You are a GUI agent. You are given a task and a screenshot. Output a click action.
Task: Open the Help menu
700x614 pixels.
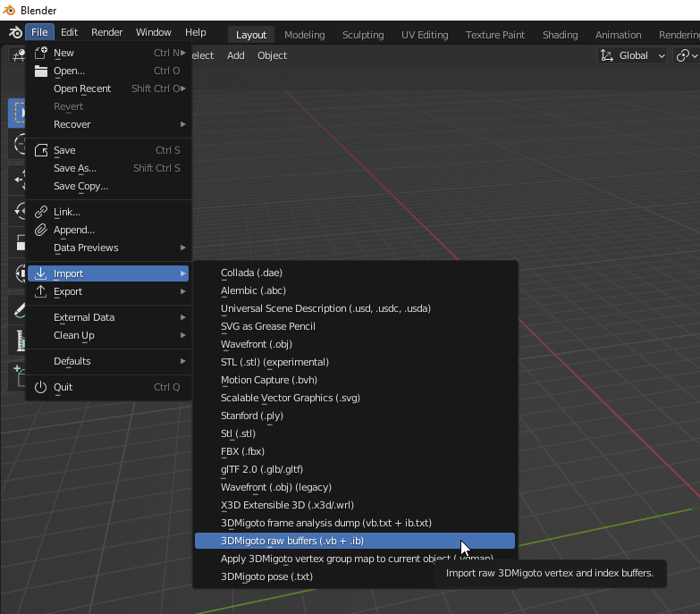pos(196,32)
